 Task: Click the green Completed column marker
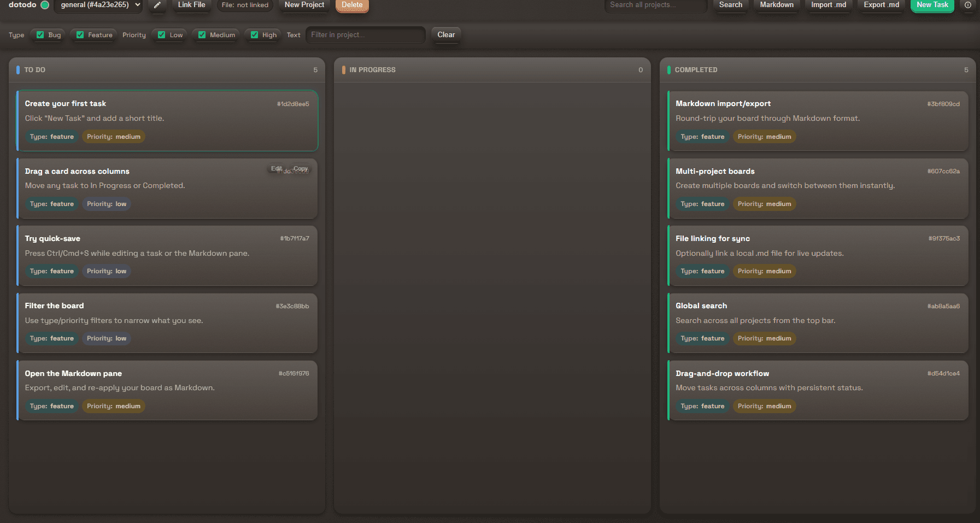(x=668, y=70)
